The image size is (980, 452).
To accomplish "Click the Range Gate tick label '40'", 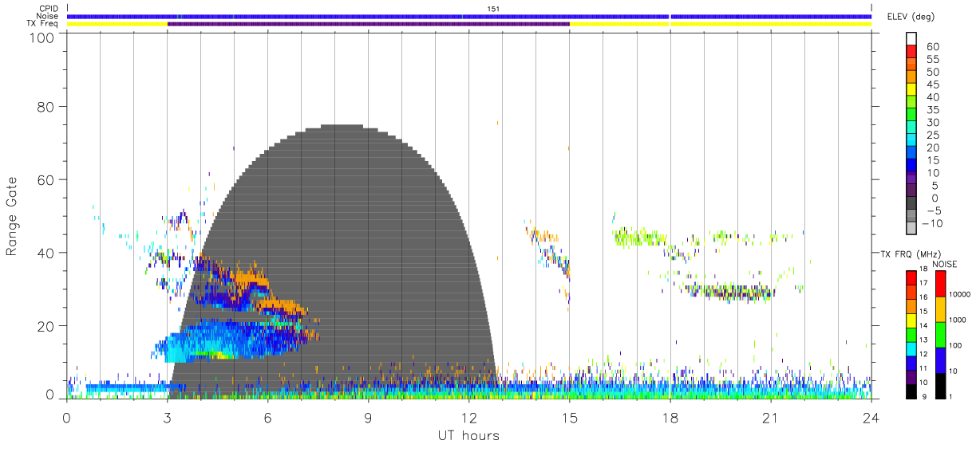I will (47, 253).
